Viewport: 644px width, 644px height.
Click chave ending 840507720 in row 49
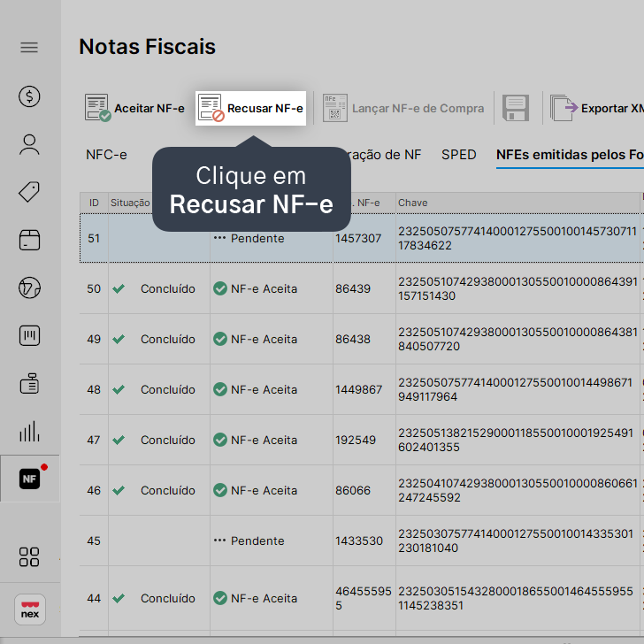click(x=517, y=340)
